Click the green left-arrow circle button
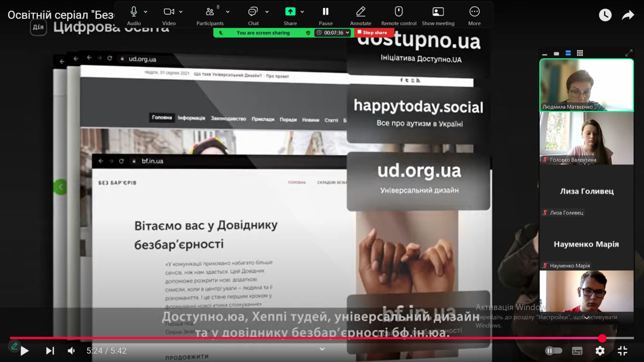The height and width of the screenshot is (362, 644). (60, 187)
